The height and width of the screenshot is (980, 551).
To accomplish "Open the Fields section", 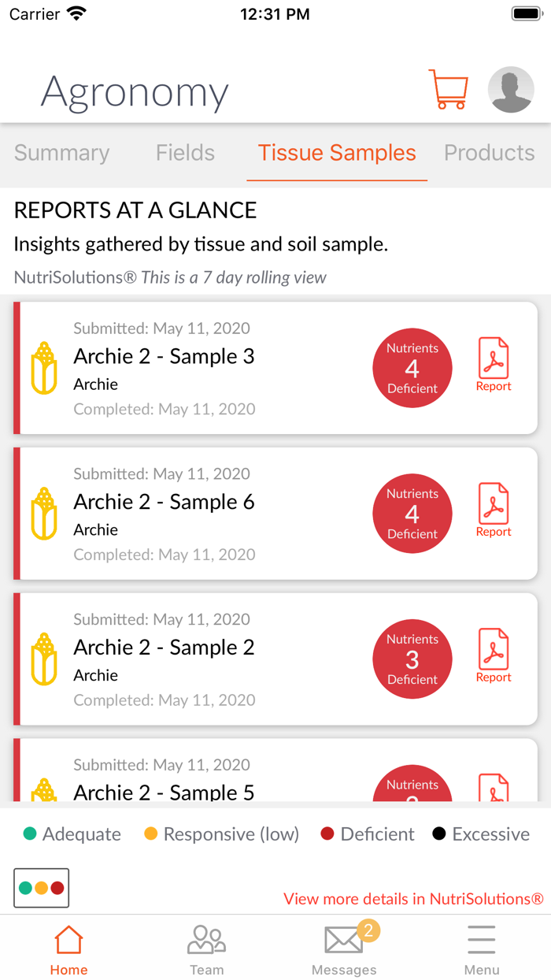I will coord(185,153).
